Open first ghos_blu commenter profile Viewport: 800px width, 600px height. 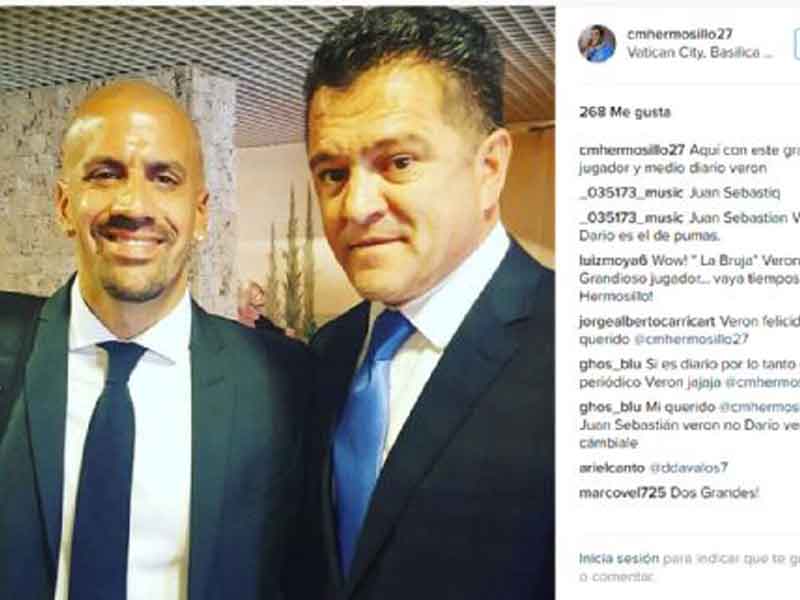610,364
